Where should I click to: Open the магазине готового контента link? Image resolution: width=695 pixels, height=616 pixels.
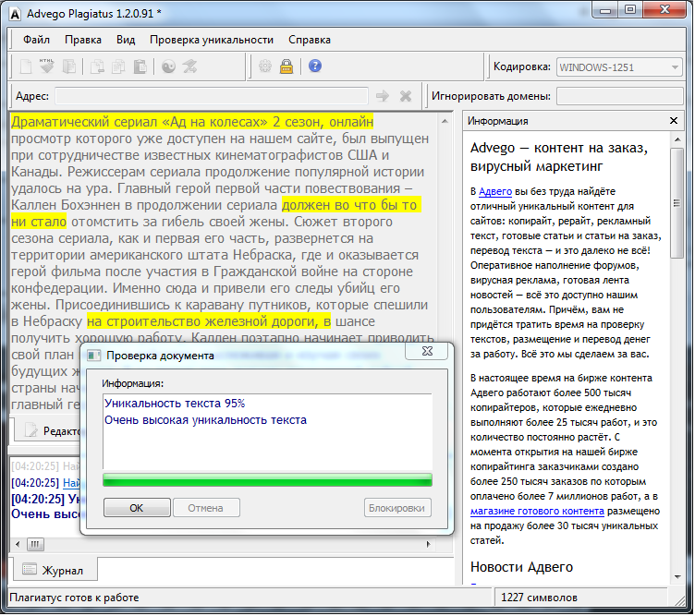pyautogui.click(x=537, y=511)
